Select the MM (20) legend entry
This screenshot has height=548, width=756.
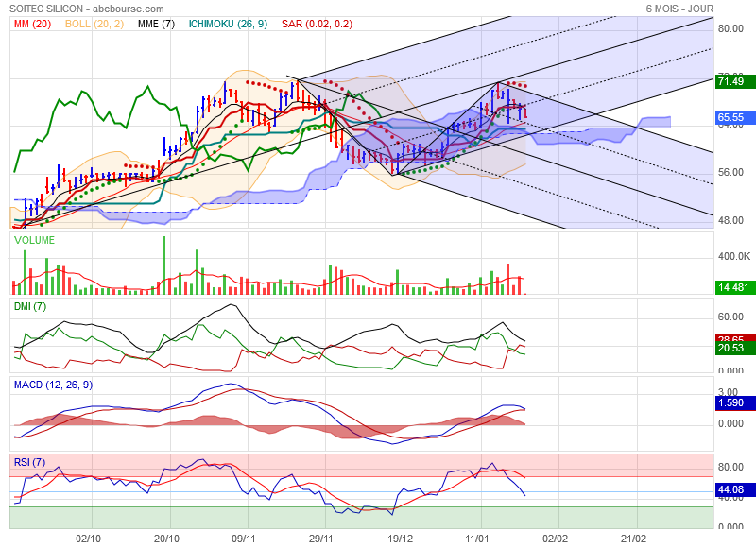pyautogui.click(x=33, y=24)
